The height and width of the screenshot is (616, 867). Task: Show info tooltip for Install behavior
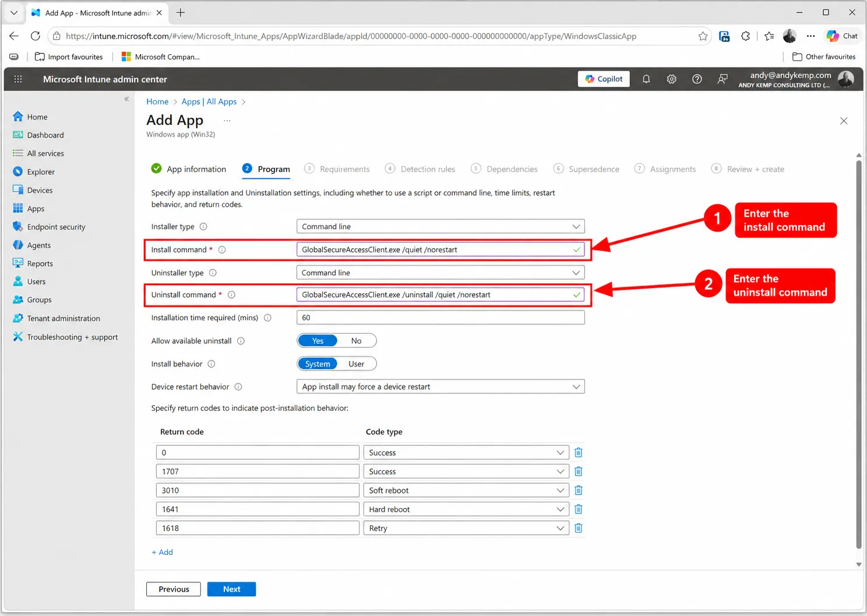tap(212, 364)
